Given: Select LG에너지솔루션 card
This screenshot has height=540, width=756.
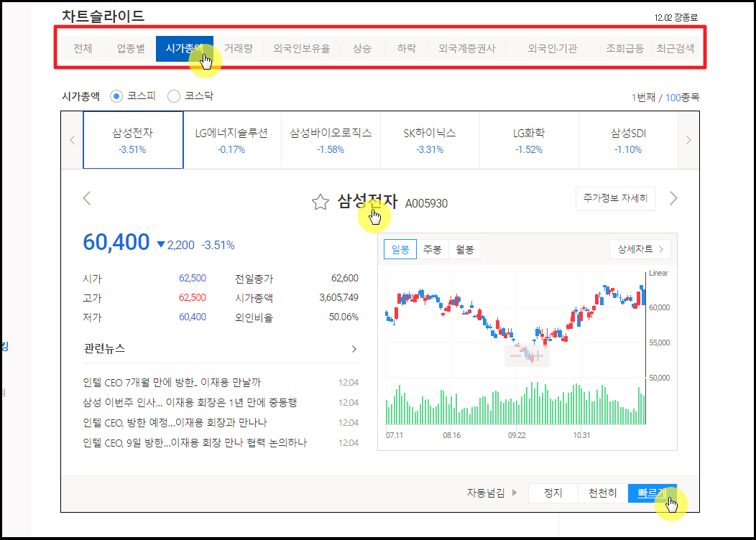Looking at the screenshot, I should click(x=232, y=140).
